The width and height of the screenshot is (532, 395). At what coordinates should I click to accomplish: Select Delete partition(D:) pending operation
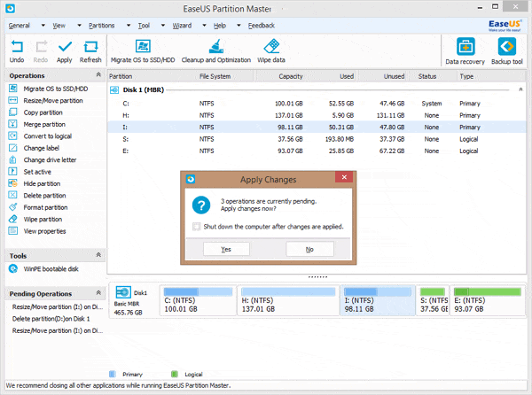51,319
